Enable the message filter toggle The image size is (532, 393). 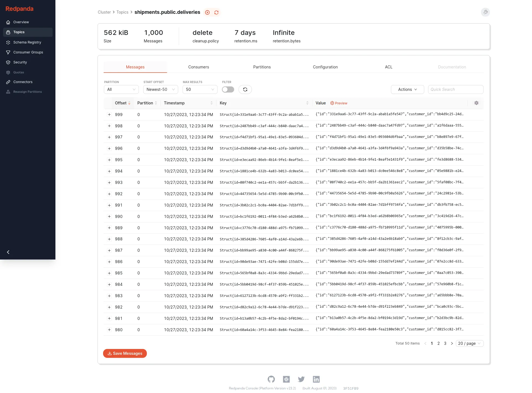228,89
